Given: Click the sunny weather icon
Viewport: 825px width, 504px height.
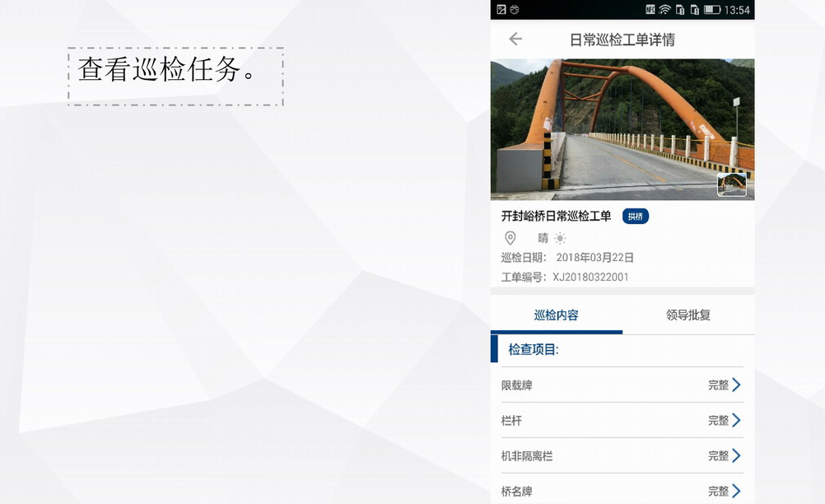Looking at the screenshot, I should [560, 238].
